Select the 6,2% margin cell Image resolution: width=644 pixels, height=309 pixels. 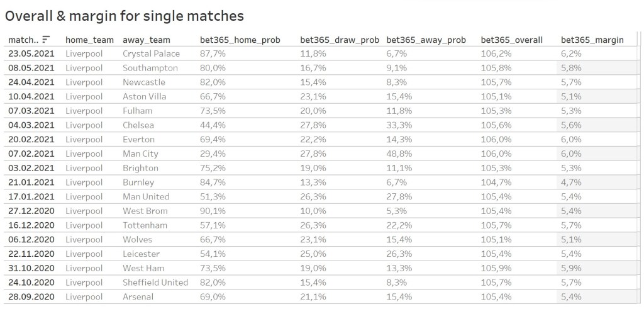coord(571,54)
